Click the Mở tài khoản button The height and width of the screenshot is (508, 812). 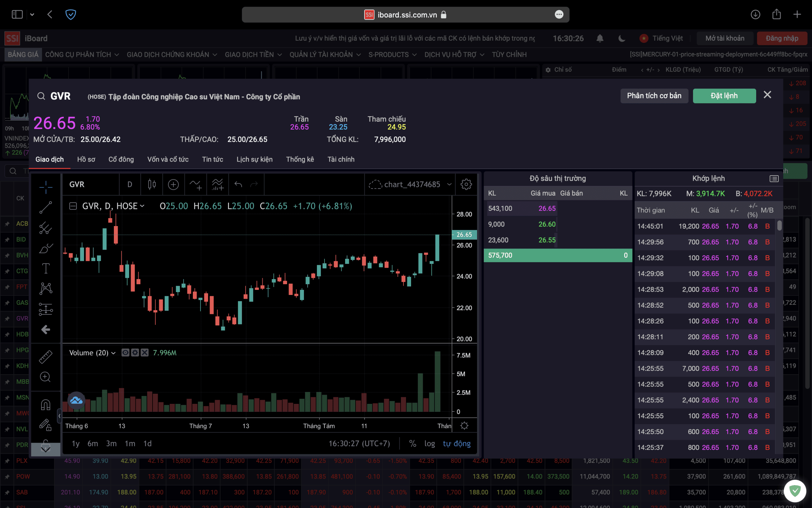click(725, 38)
